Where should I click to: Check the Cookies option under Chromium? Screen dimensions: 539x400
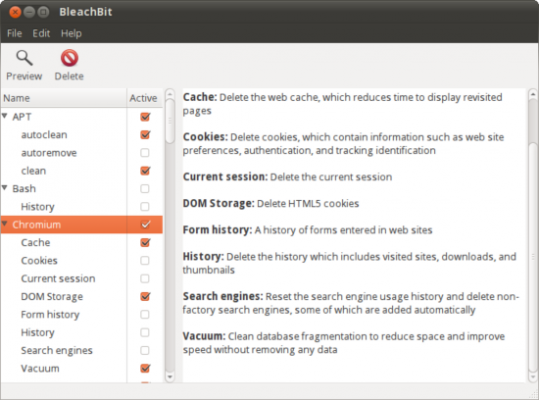click(145, 260)
